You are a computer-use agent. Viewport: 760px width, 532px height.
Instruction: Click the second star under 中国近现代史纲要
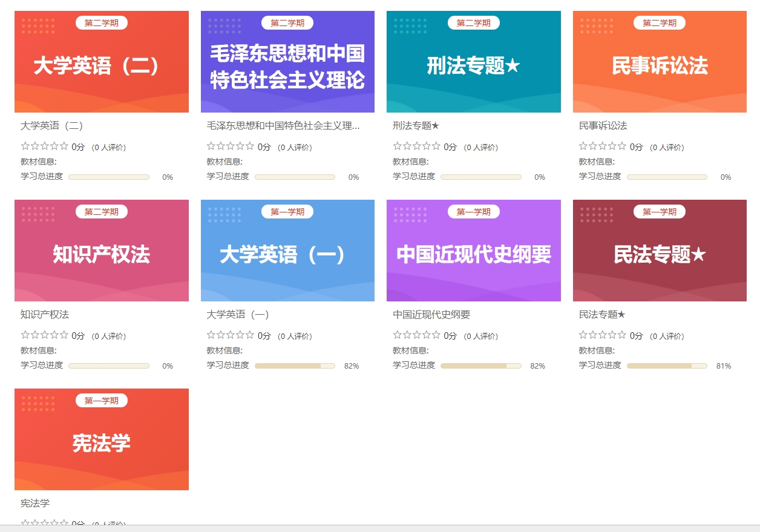tap(407, 335)
